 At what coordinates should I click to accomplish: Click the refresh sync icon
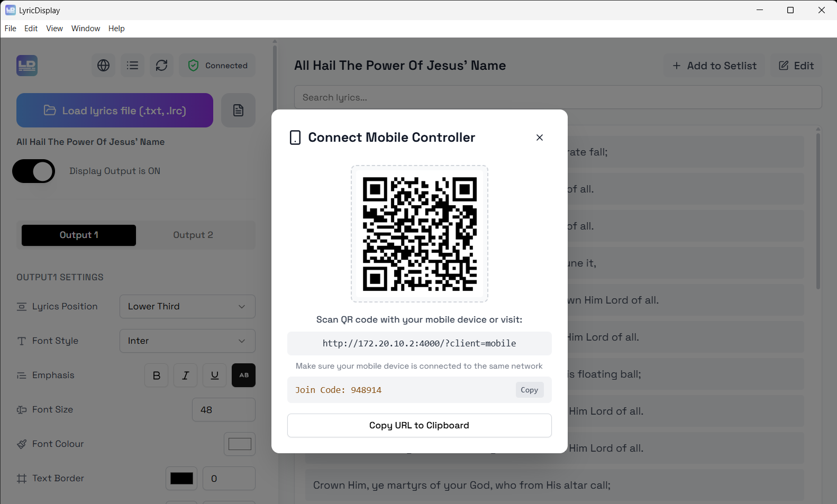click(162, 66)
